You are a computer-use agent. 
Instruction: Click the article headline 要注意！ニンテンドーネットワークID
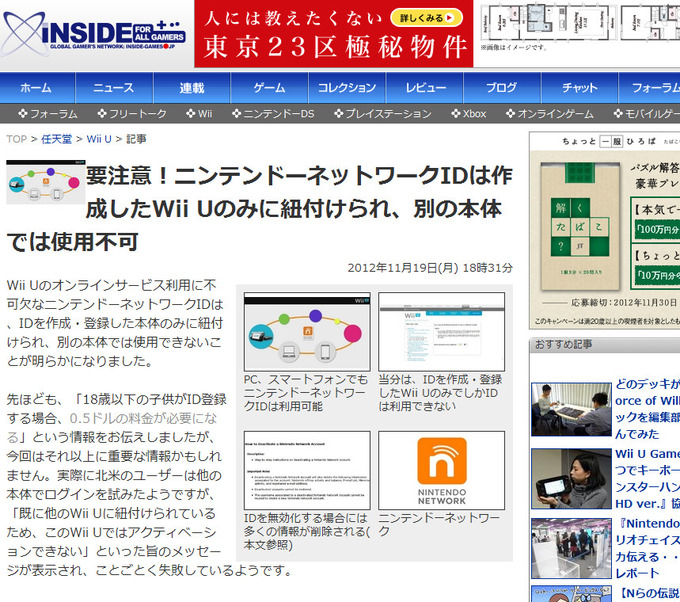(259, 209)
